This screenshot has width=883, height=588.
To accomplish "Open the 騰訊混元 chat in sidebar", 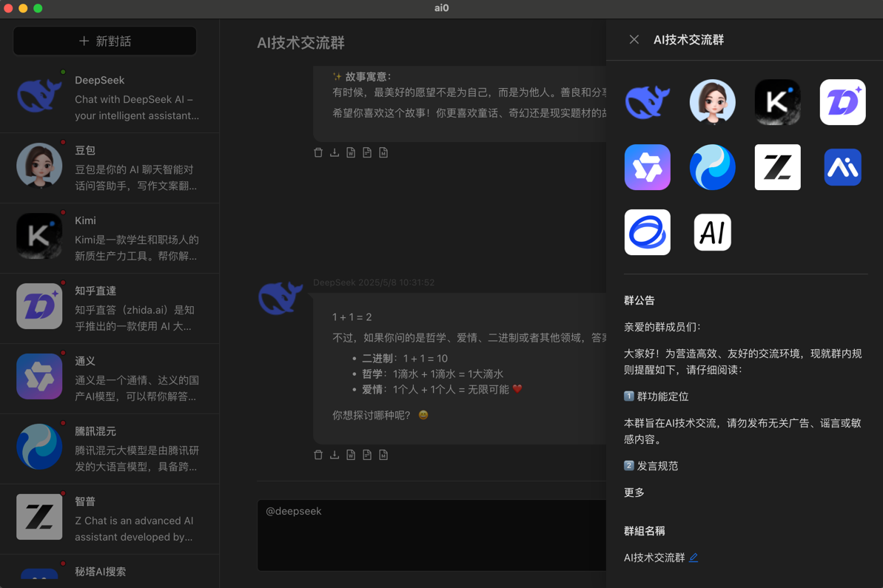I will click(110, 449).
